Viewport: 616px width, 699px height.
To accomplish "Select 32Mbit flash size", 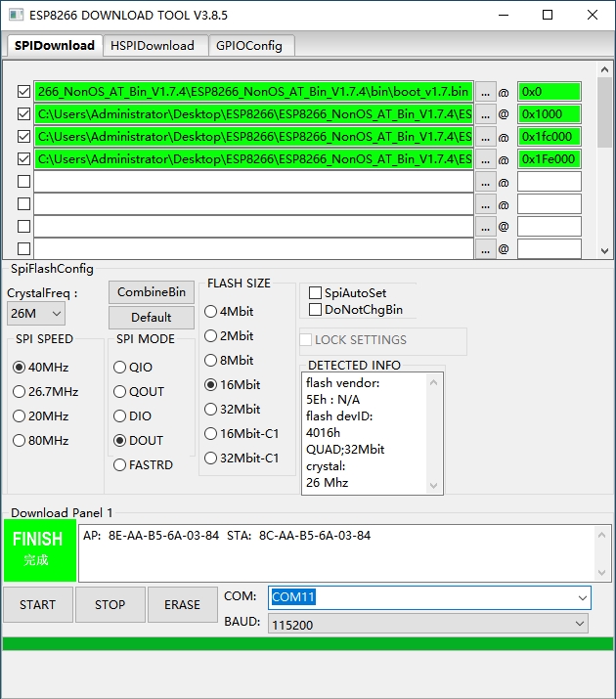I will (x=210, y=409).
